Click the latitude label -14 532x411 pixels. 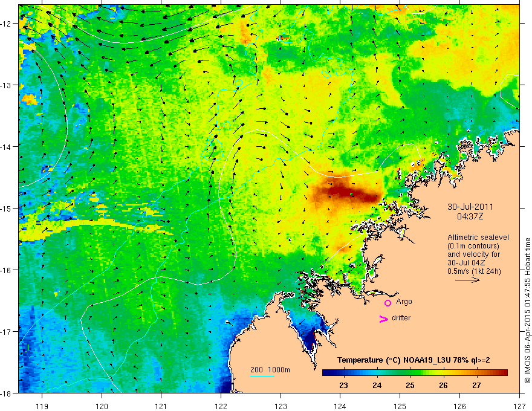(x=6, y=147)
